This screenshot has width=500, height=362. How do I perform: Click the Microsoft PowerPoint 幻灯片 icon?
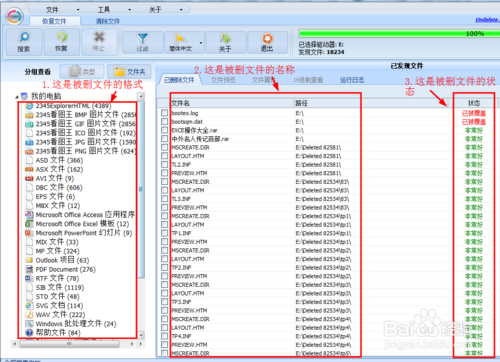tap(30, 233)
